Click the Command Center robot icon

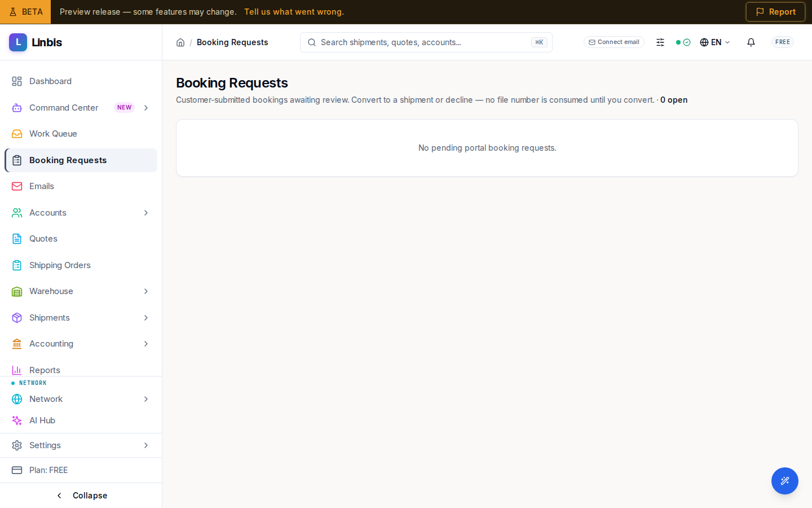point(17,108)
